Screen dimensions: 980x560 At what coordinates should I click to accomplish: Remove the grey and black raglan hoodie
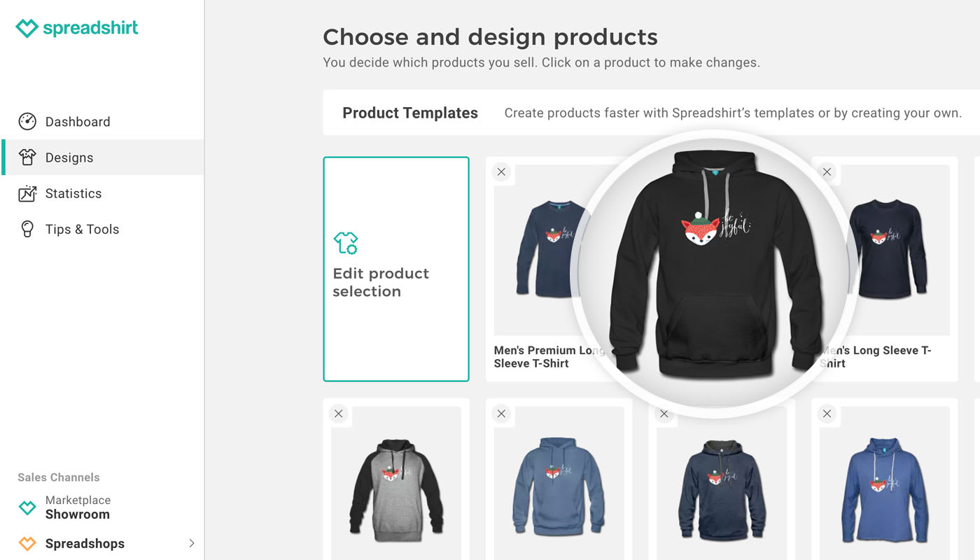point(338,414)
